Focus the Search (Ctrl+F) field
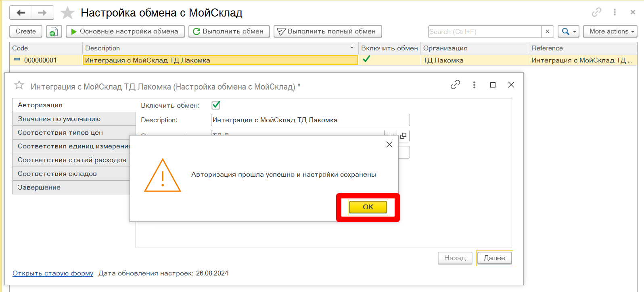 484,31
